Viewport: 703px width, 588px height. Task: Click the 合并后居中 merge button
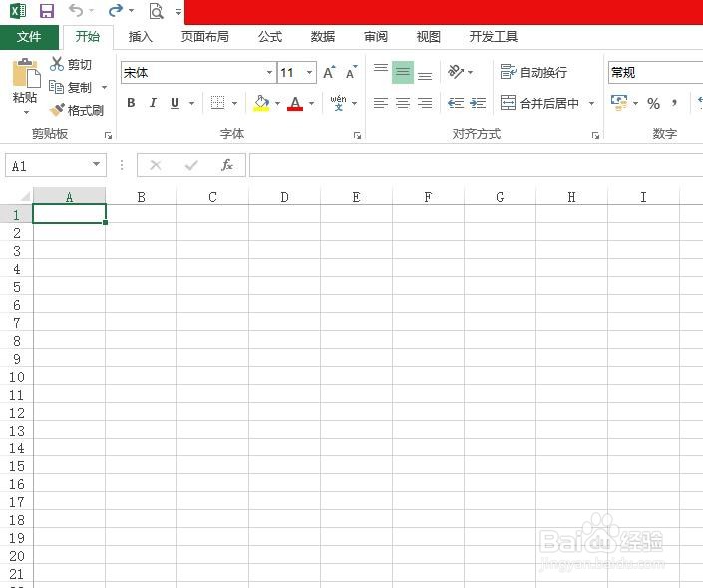click(x=539, y=103)
